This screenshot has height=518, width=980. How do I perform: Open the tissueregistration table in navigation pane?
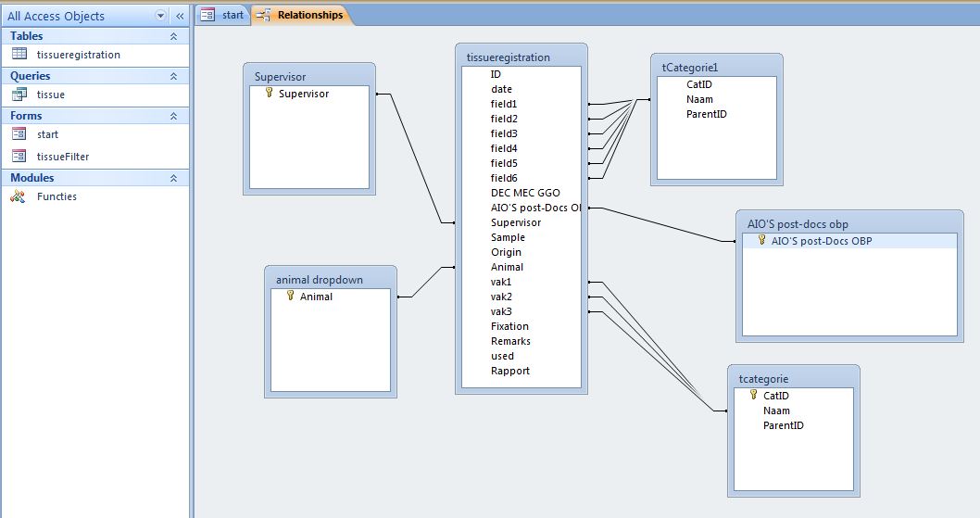pyautogui.click(x=78, y=55)
